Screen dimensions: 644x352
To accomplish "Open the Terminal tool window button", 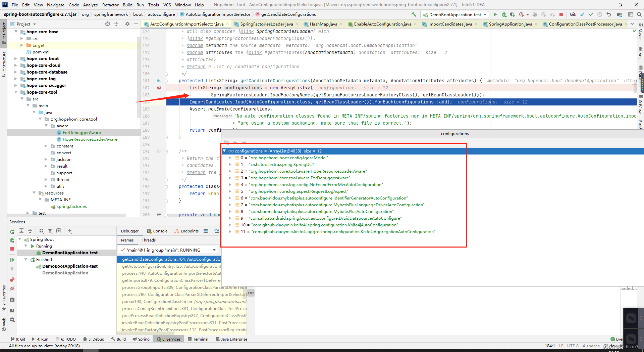I will [x=198, y=339].
